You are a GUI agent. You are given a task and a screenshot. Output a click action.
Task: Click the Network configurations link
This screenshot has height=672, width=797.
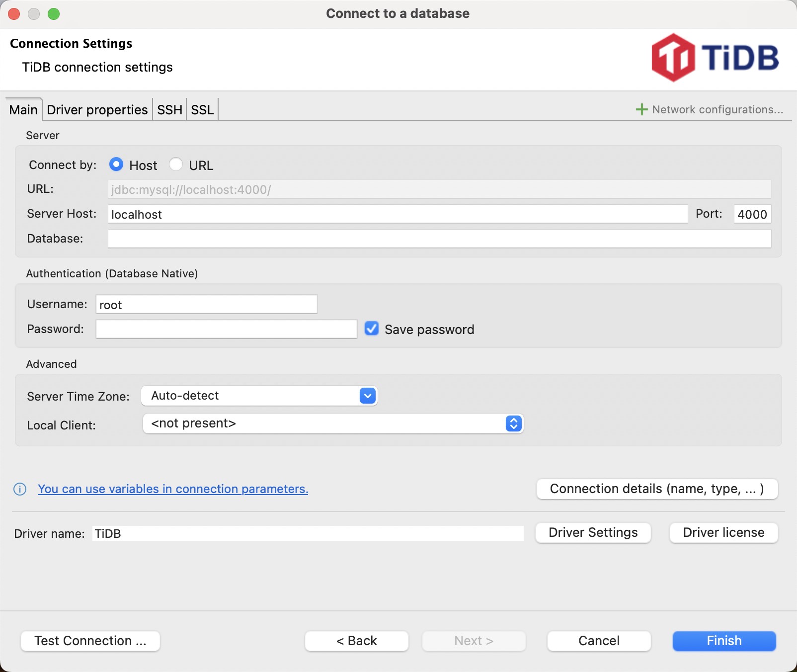717,109
